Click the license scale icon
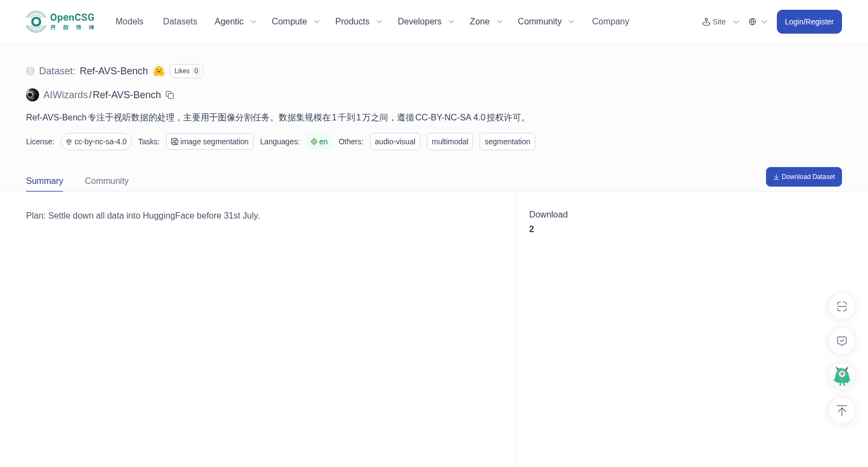The height and width of the screenshot is (467, 868). pyautogui.click(x=69, y=142)
